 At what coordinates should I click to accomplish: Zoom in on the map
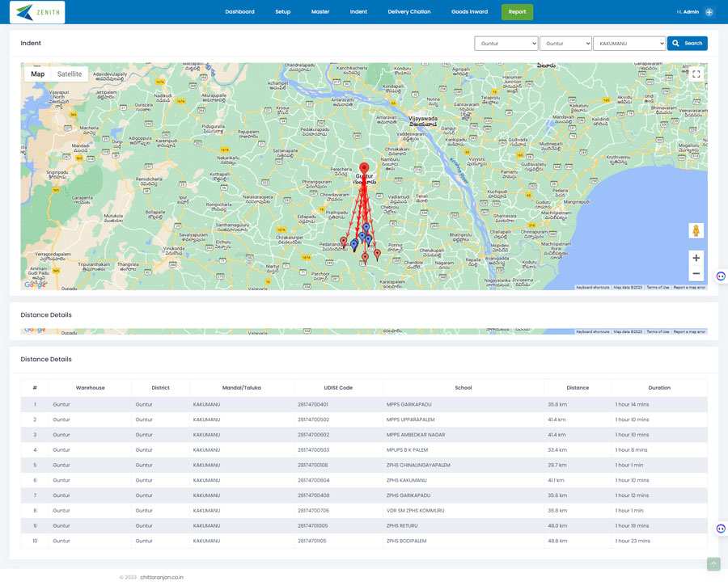696,258
